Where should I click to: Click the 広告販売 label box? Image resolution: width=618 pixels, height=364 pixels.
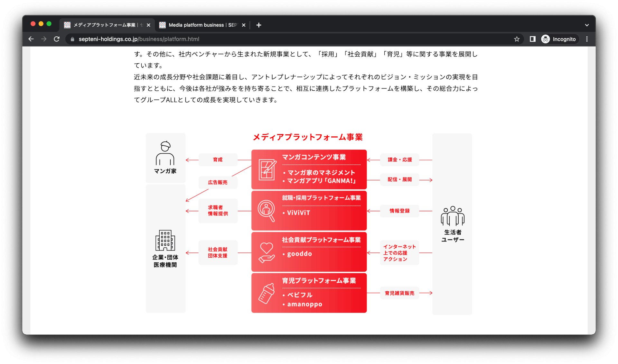pyautogui.click(x=218, y=182)
